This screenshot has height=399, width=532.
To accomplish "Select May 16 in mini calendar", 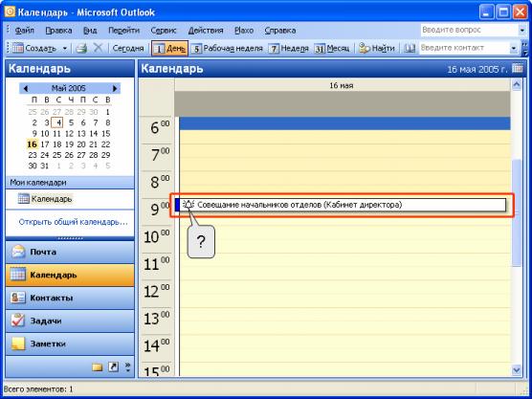I will (33, 144).
